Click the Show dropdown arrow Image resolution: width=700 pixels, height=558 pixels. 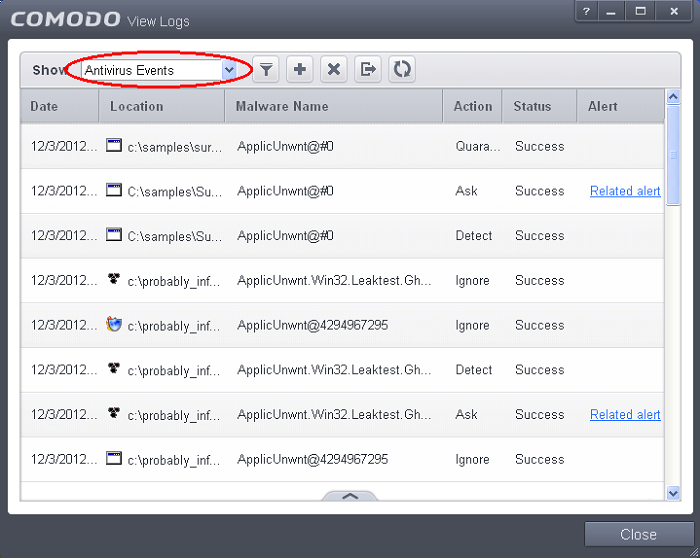coord(229,70)
